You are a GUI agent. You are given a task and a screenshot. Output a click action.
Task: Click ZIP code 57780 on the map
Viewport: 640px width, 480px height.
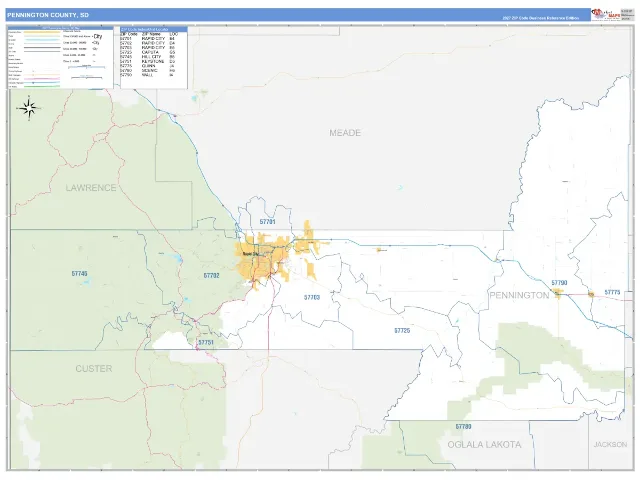[x=463, y=427]
